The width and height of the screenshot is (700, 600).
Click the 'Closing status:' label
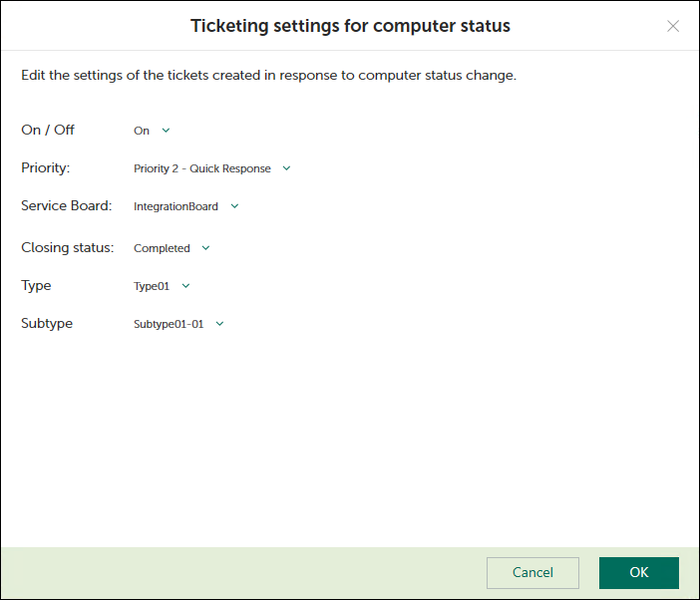pyautogui.click(x=68, y=247)
